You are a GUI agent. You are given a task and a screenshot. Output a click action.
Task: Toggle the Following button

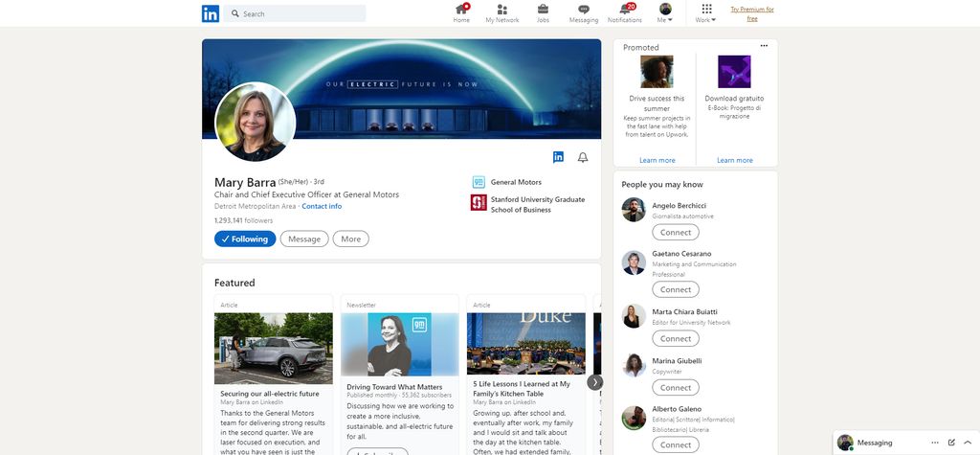(245, 239)
